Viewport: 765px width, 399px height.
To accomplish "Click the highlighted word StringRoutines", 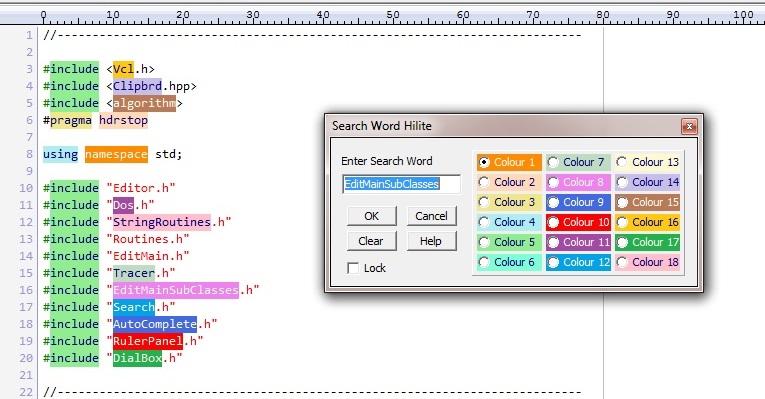I will point(162,222).
